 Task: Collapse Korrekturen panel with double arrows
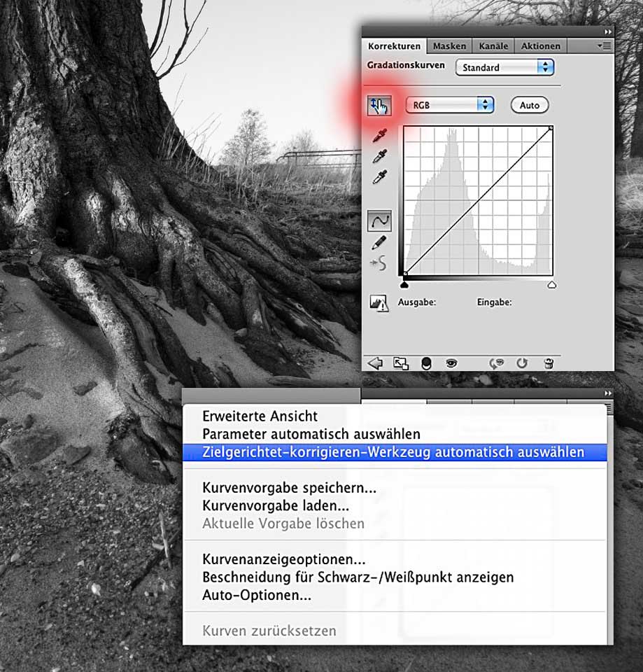(608, 31)
